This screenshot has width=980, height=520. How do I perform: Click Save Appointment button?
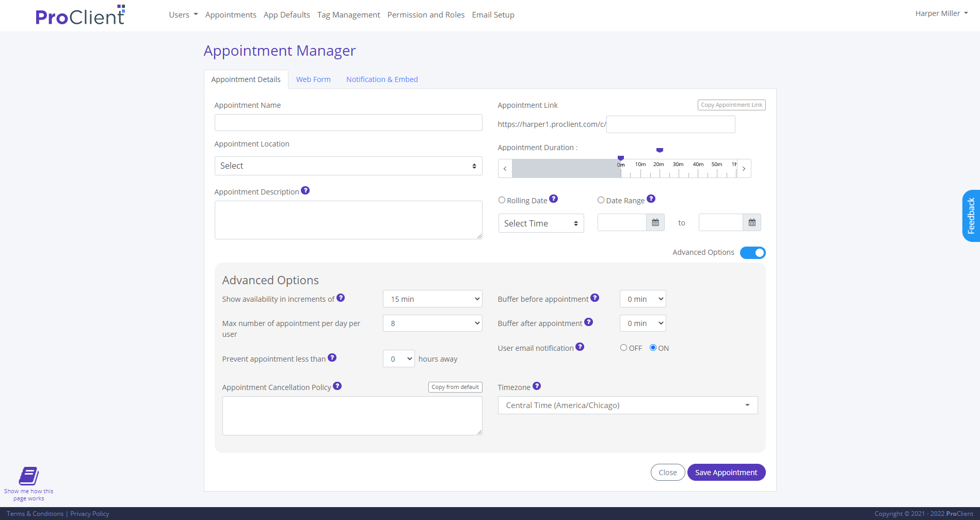[726, 472]
